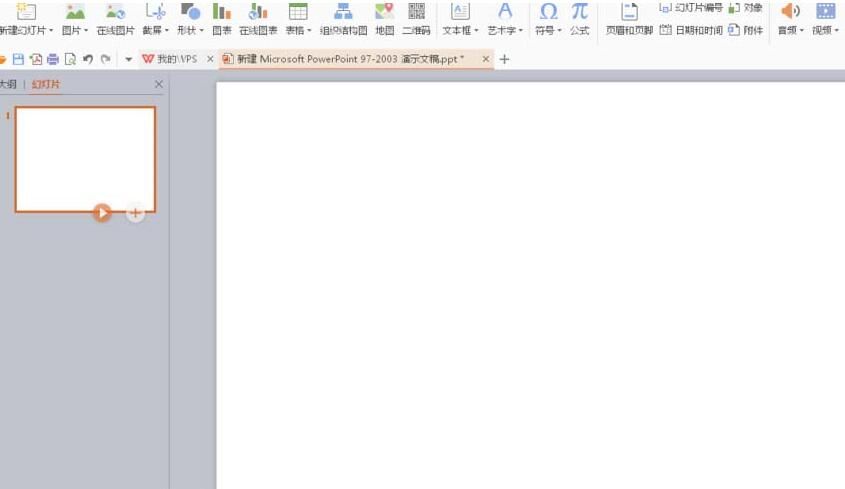Play slideshow from the thumbnail play button

click(x=102, y=212)
